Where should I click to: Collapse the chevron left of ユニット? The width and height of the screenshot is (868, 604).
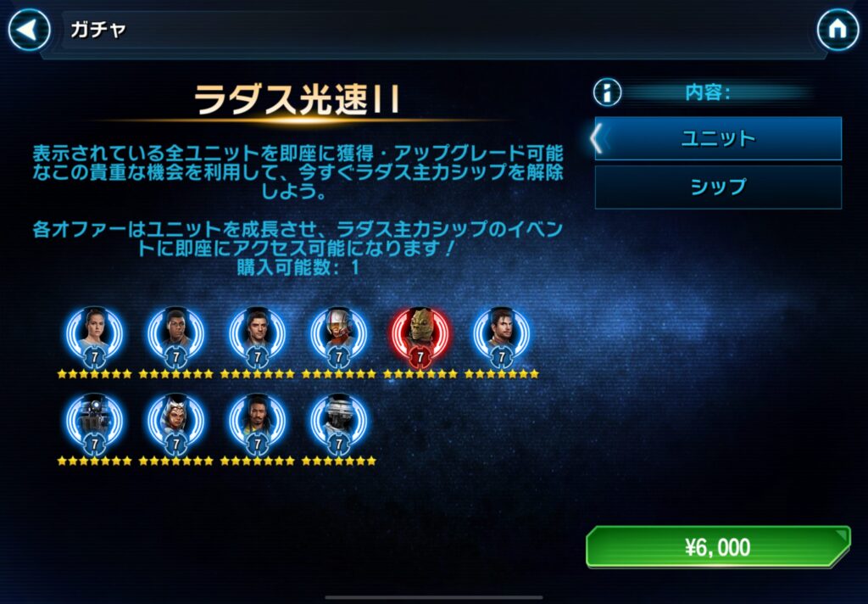(596, 138)
